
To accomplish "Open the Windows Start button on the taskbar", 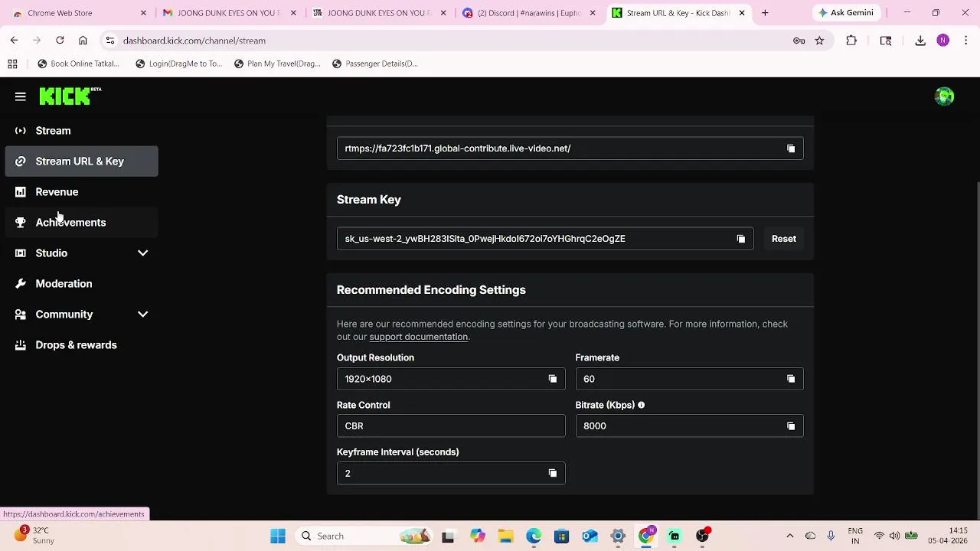I will 278,536.
